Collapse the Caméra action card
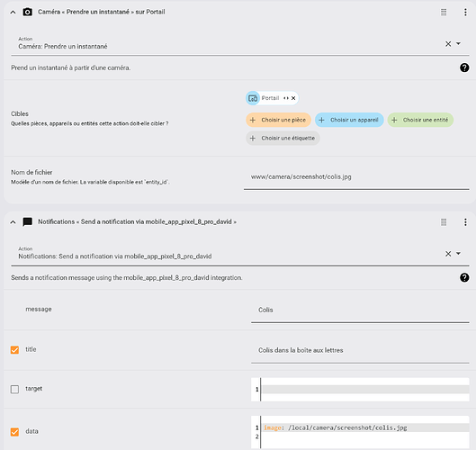 (x=13, y=12)
